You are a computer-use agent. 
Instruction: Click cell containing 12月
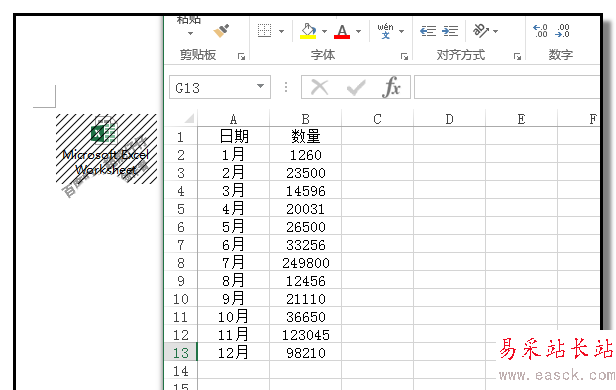[233, 353]
